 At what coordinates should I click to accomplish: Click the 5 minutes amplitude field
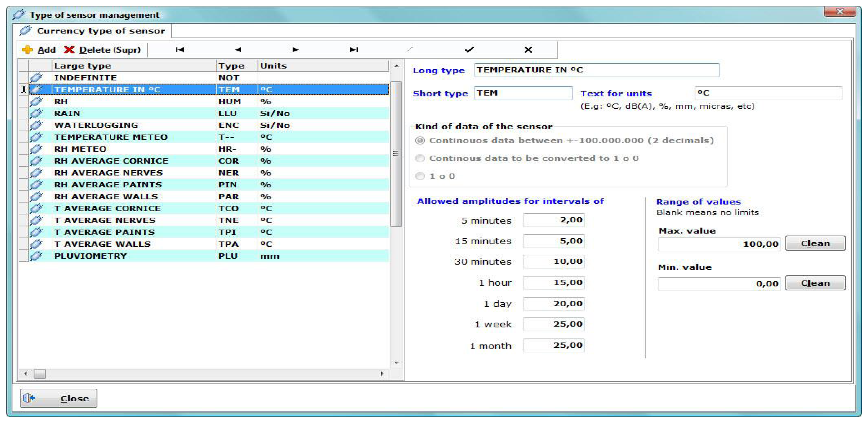[554, 220]
